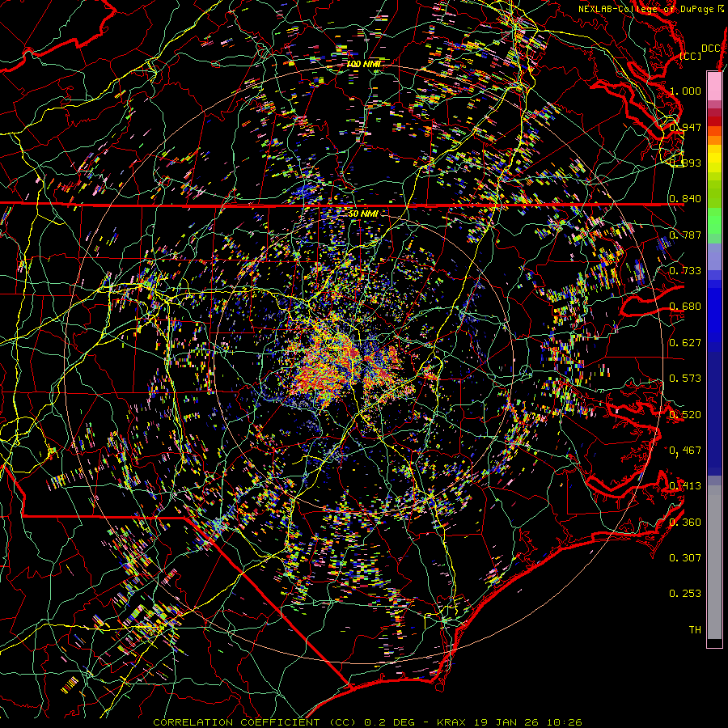Pick the gray segment near 0.307
Screen dimensions: 728x728
(714, 562)
